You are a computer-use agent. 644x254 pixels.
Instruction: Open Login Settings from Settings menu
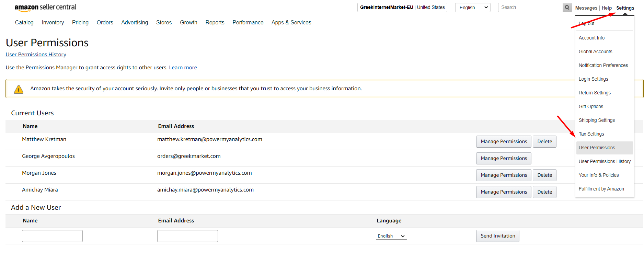[594, 79]
